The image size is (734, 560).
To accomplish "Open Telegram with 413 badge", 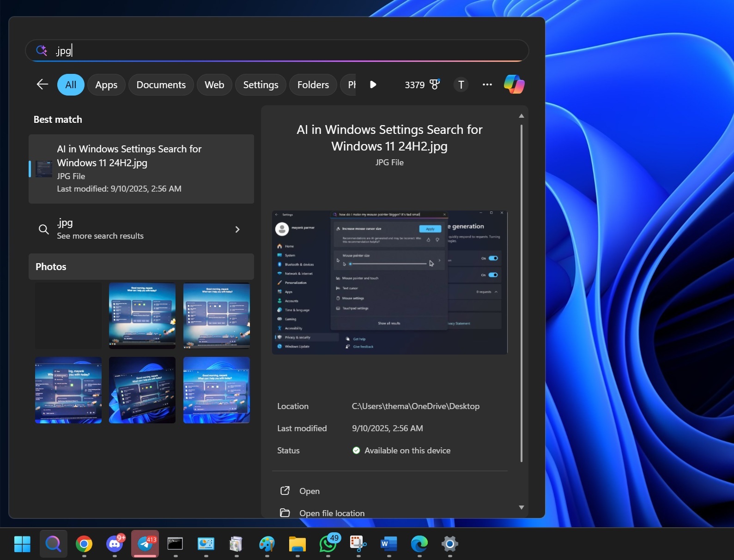I will [x=145, y=544].
